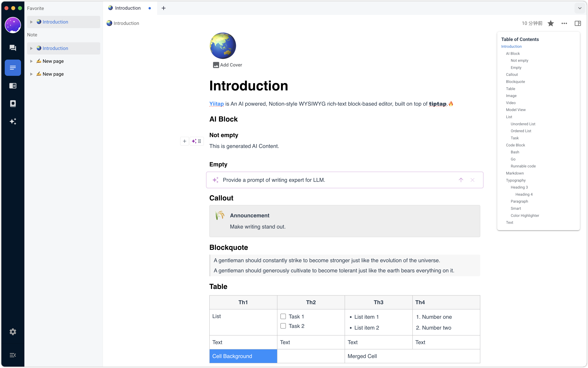Check the Task 2 checkbox
Viewport: 588px width, 368px height.
[283, 326]
